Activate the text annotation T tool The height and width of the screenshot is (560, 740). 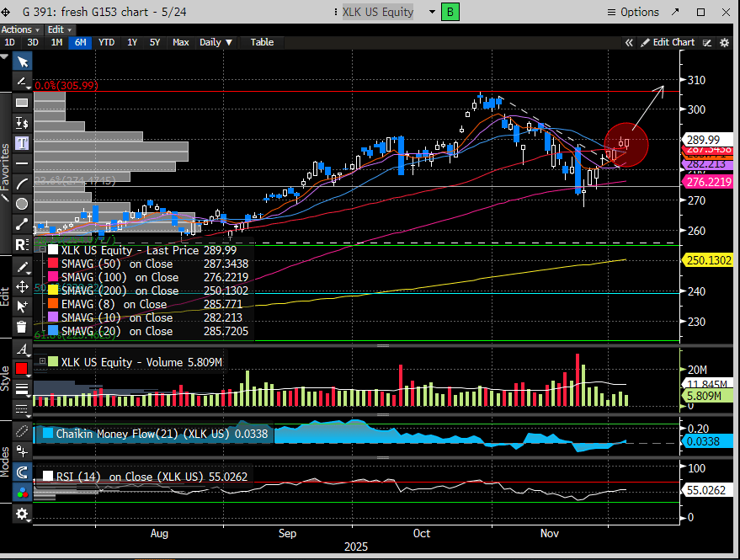click(x=22, y=143)
